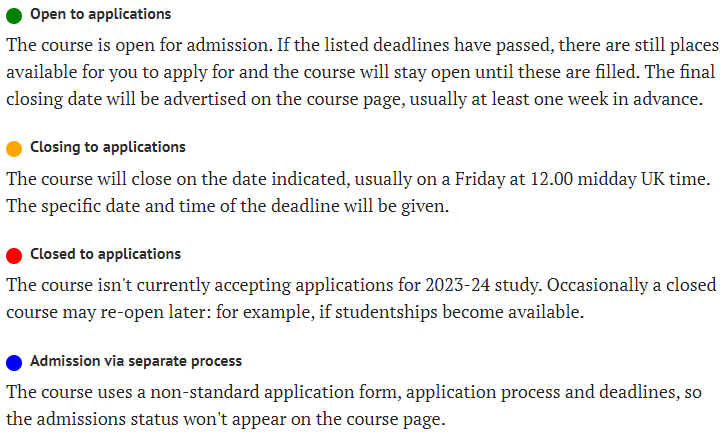Click the red Closed to applications dot

click(x=14, y=256)
